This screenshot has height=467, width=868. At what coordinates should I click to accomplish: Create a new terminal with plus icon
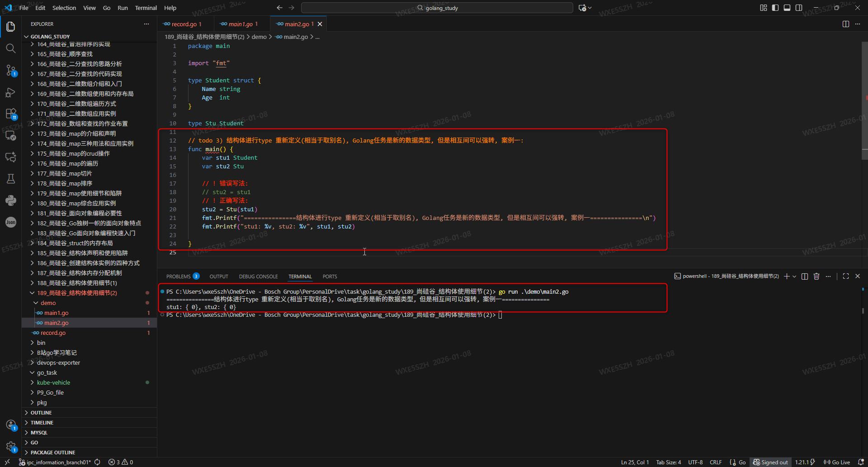pyautogui.click(x=787, y=276)
